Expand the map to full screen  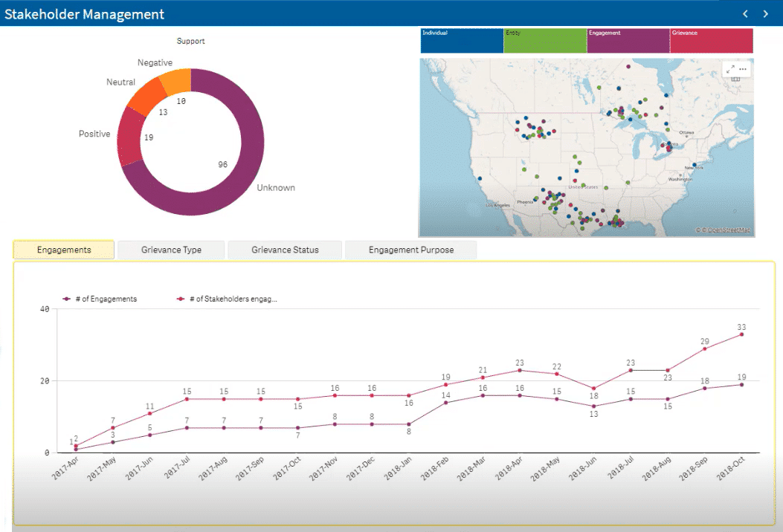(x=730, y=69)
